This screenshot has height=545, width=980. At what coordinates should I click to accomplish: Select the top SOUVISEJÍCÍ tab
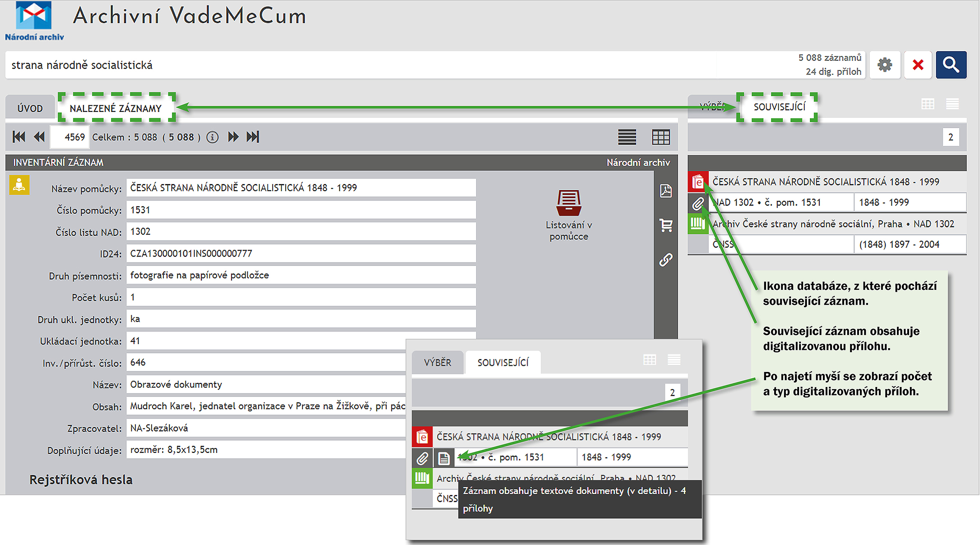click(x=779, y=107)
